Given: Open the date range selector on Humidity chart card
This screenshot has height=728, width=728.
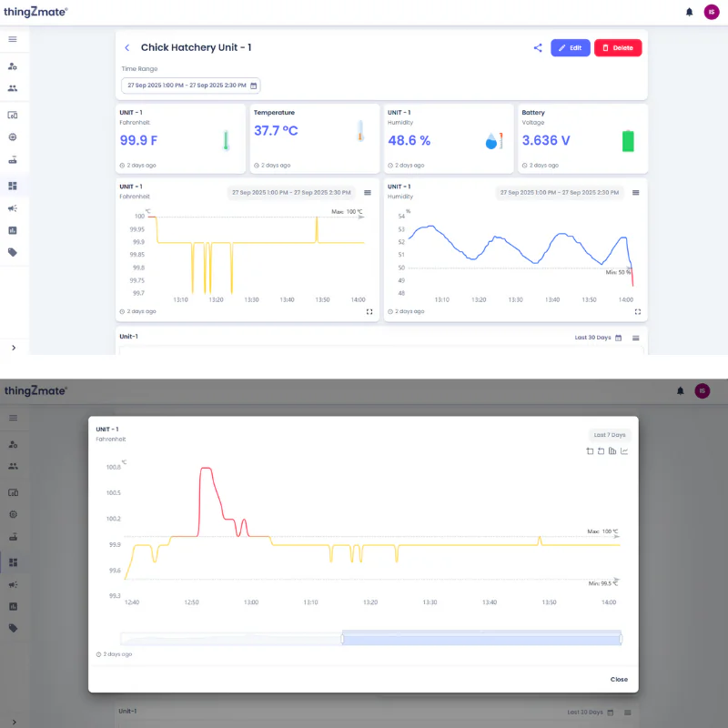Looking at the screenshot, I should click(x=560, y=192).
